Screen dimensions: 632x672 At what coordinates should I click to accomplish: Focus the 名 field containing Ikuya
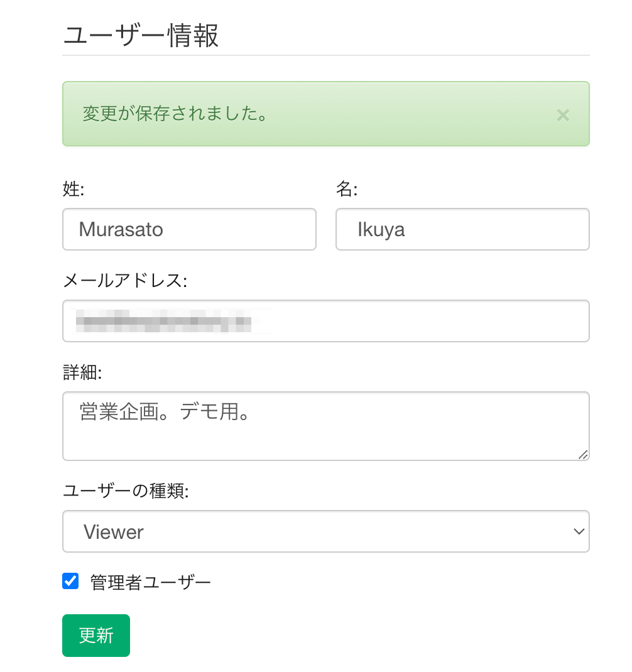[462, 229]
